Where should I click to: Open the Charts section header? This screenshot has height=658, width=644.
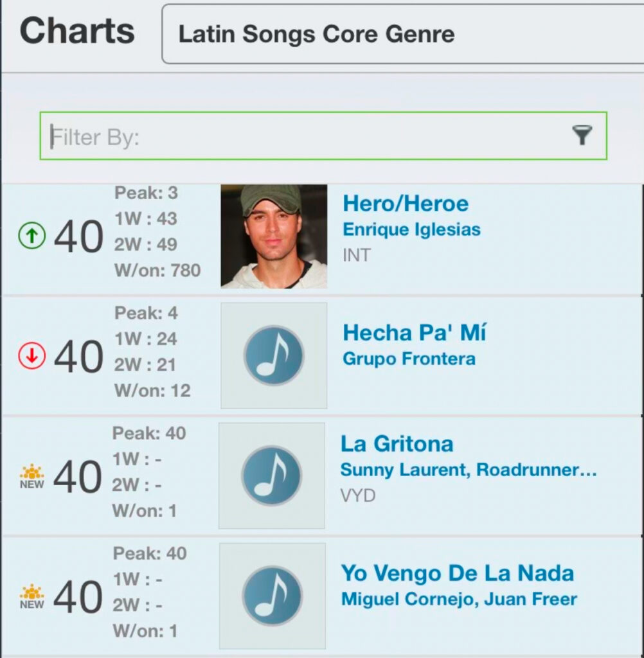(x=77, y=32)
